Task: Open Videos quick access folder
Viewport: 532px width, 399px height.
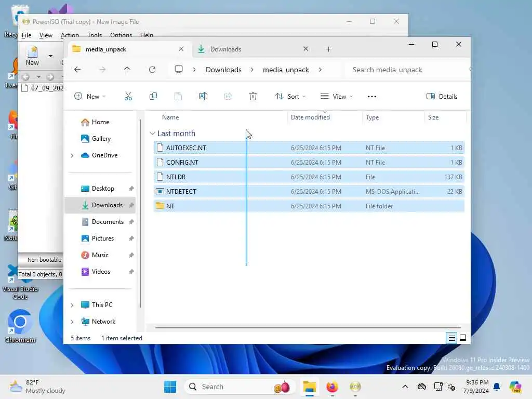Action: click(x=101, y=272)
